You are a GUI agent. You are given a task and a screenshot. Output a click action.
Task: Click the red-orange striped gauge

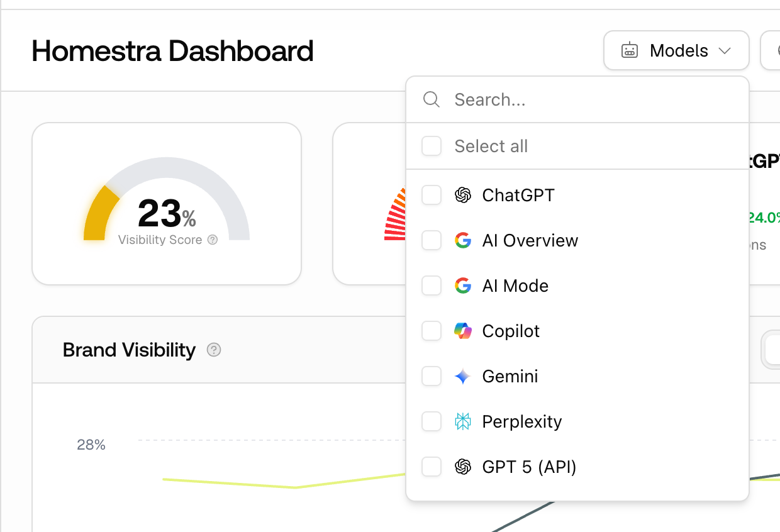(x=395, y=214)
